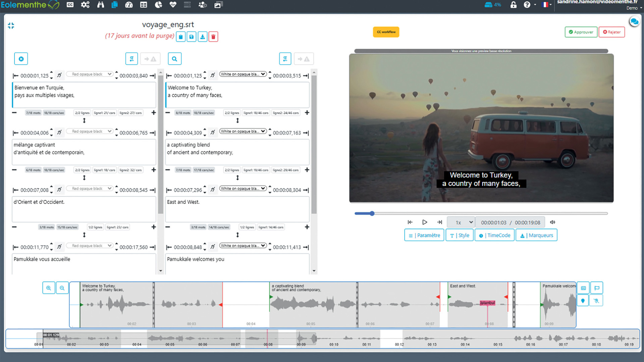
Task: Click the video progress slider handle
Action: coord(372,213)
